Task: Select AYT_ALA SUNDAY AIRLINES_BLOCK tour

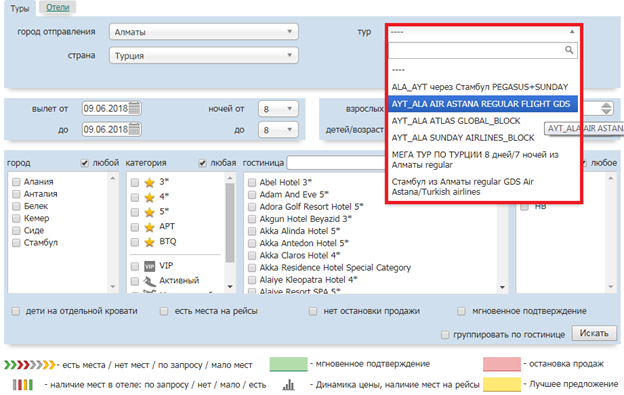Action: 483,138
